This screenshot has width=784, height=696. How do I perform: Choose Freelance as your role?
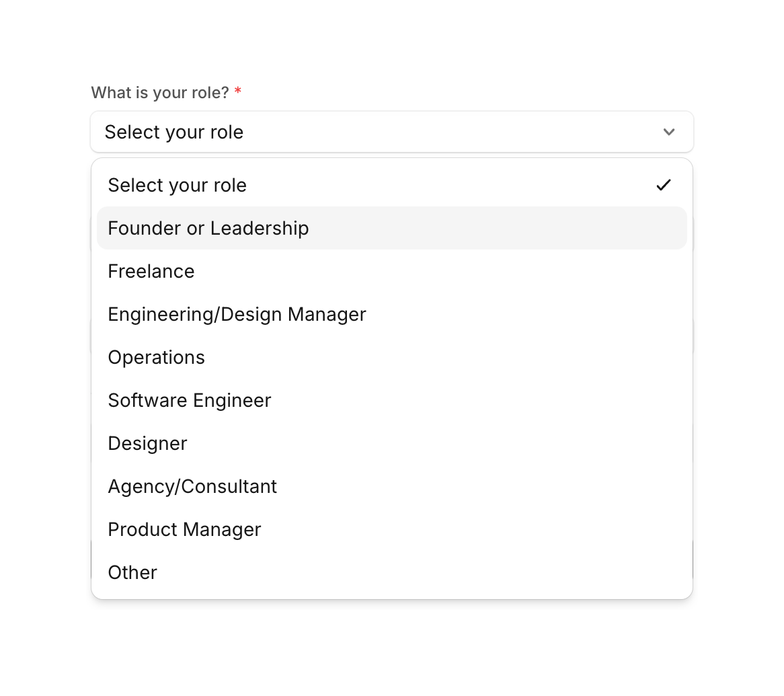coord(151,271)
